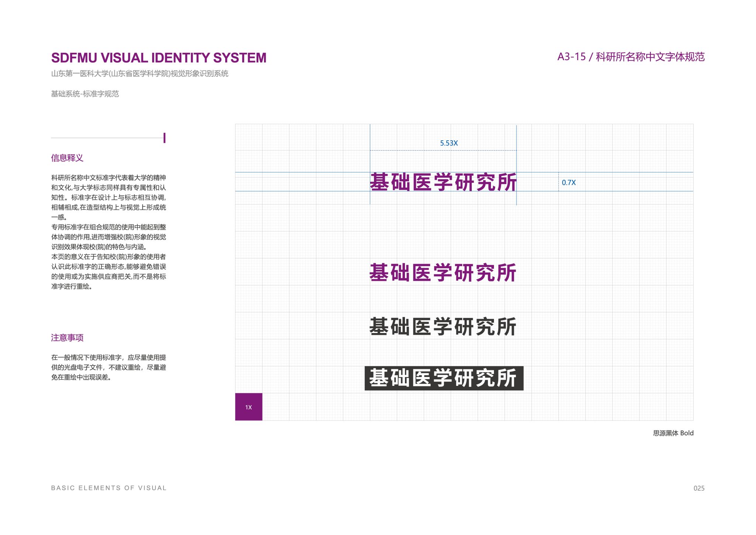Click the SDFMU VISUAL IDENTITY SYSTEM title
Image resolution: width=756 pixels, height=535 pixels.
pyautogui.click(x=158, y=58)
